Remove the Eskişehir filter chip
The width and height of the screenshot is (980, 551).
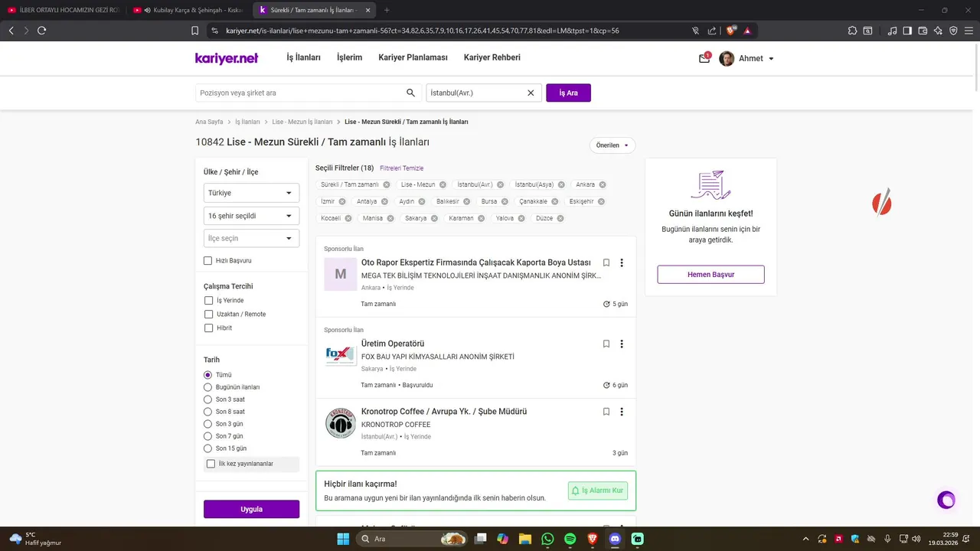pyautogui.click(x=601, y=201)
